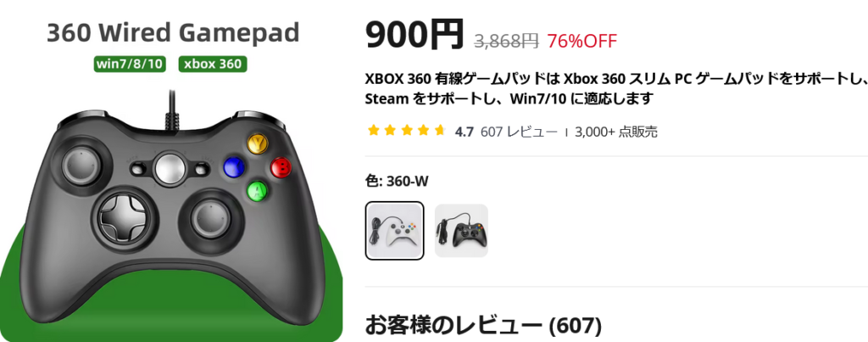Screen dimensions: 868x342
Task: Go to the お客様のレビュー (607) section heading
Action: tap(483, 325)
